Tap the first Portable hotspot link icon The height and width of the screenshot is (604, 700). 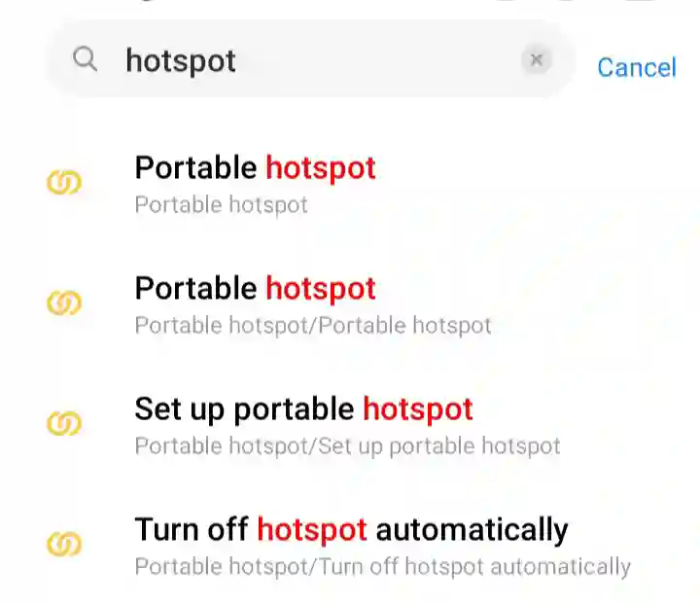(64, 182)
